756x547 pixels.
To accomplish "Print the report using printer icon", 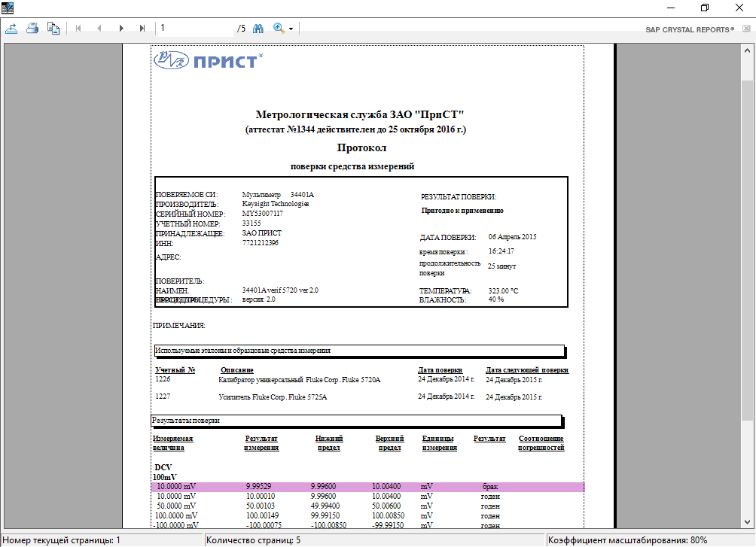I will point(32,29).
